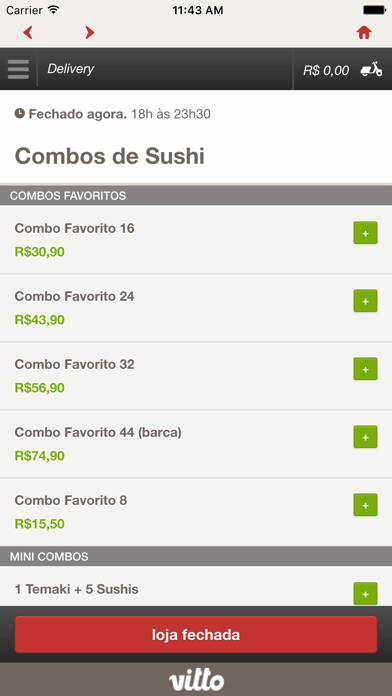Add Combo Favorito 24 with plus button
Screen dimensions: 392x696
365,301
